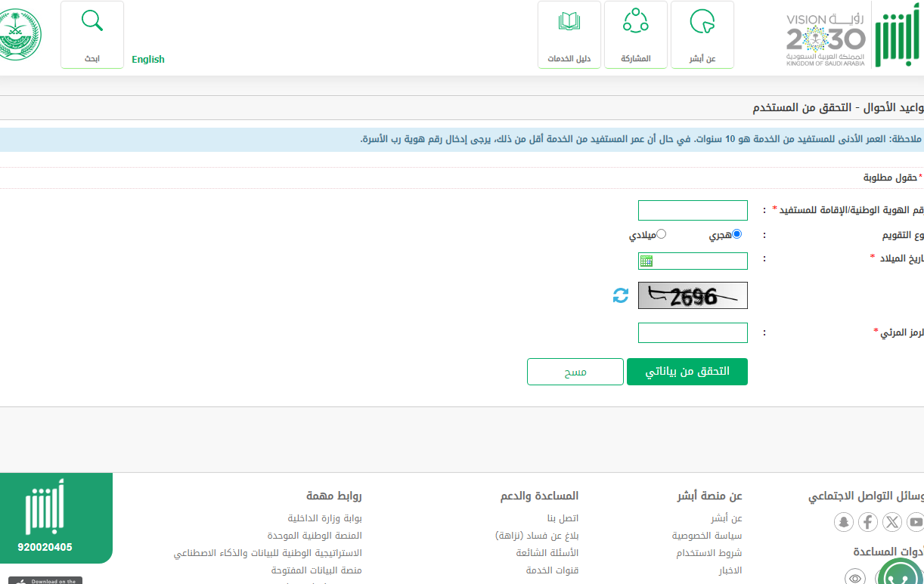Refresh the captcha image
The width and height of the screenshot is (924, 584).
click(621, 295)
